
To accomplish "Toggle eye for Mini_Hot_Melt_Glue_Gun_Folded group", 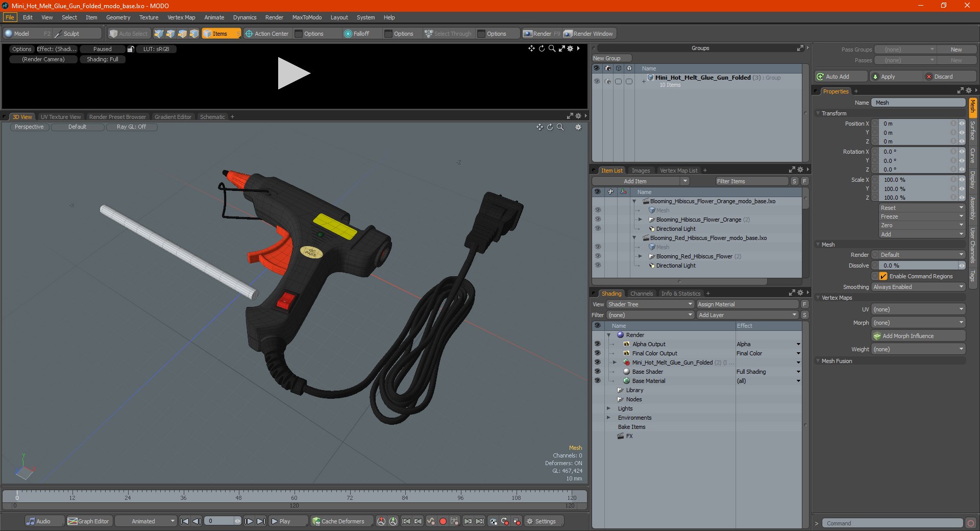I will point(597,81).
